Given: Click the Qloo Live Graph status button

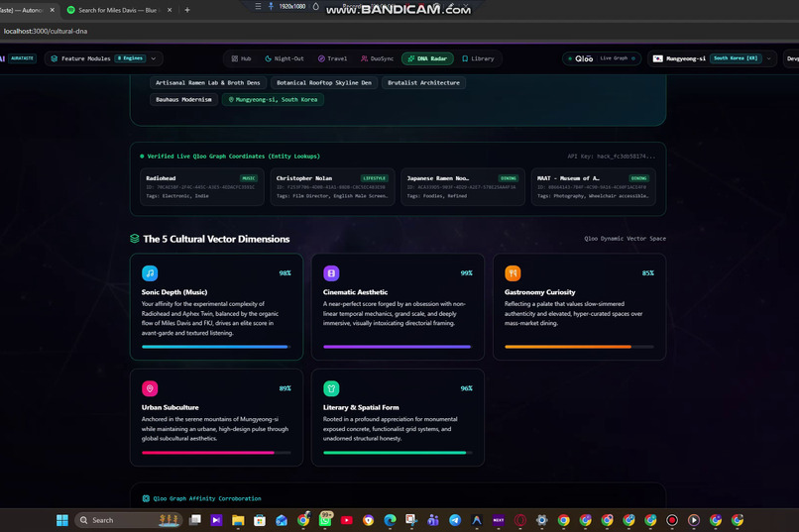Looking at the screenshot, I should click(x=602, y=58).
